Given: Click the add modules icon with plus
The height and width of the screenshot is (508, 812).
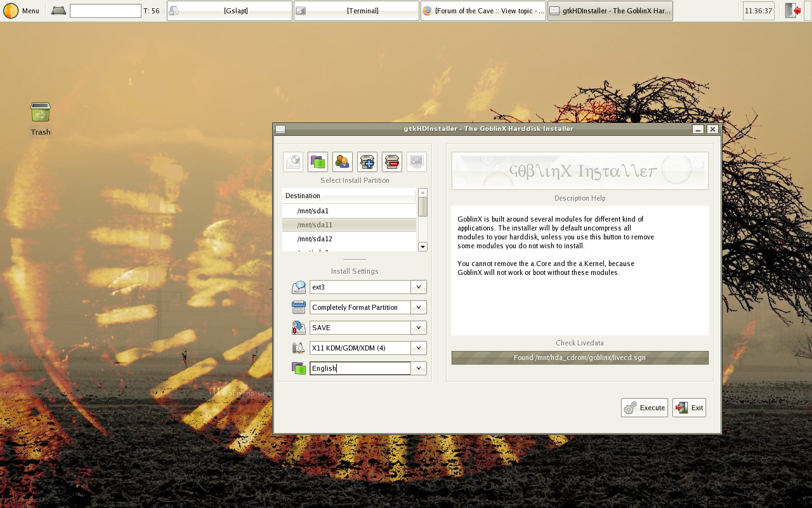Looking at the screenshot, I should (367, 162).
